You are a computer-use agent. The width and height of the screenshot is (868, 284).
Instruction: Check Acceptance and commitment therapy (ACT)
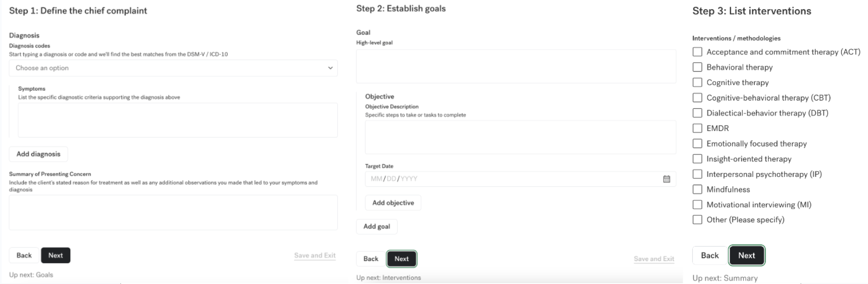697,52
